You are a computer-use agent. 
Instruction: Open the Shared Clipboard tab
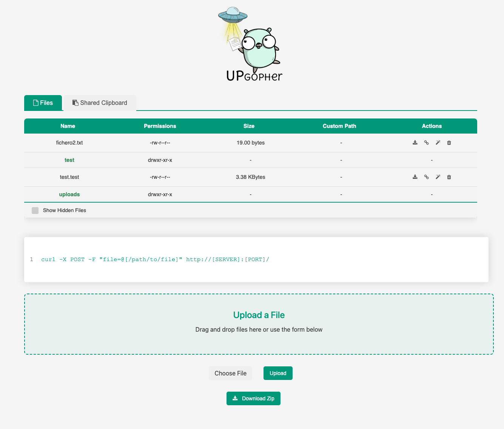point(100,103)
